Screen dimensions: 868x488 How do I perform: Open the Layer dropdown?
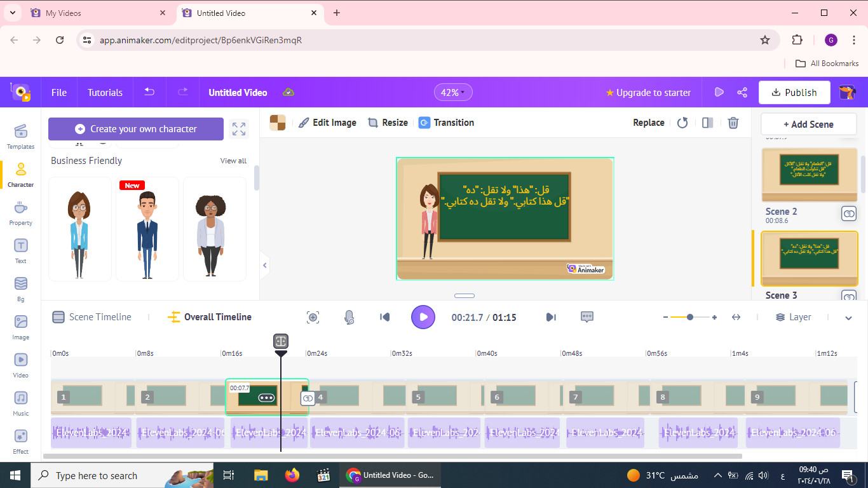pyautogui.click(x=793, y=317)
